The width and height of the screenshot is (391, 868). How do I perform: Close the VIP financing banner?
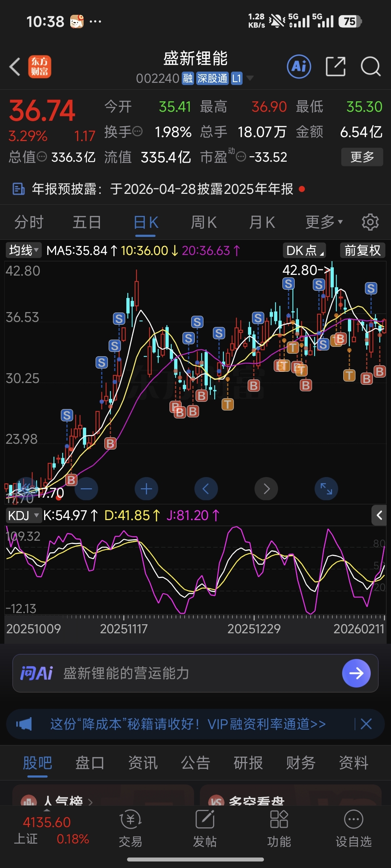(366, 724)
